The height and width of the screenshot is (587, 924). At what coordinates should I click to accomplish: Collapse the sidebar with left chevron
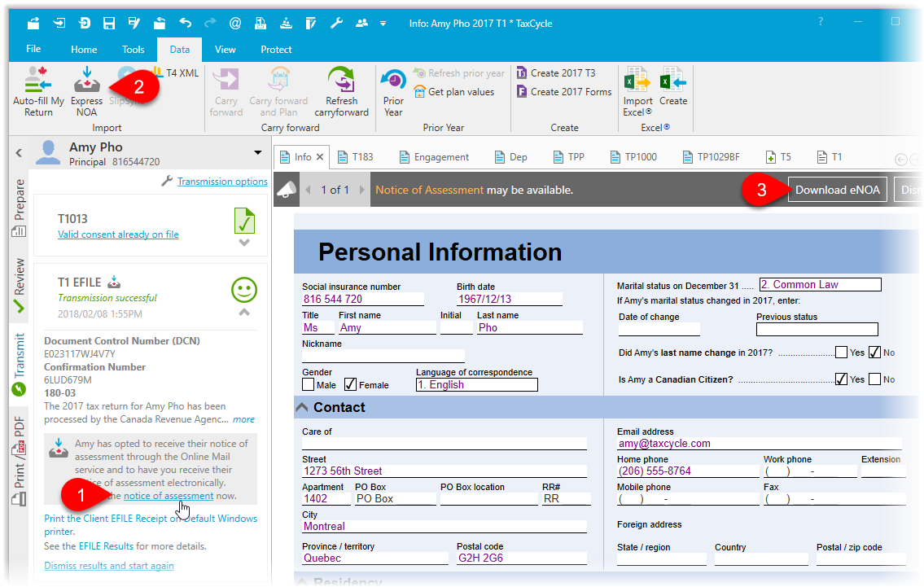pos(19,153)
